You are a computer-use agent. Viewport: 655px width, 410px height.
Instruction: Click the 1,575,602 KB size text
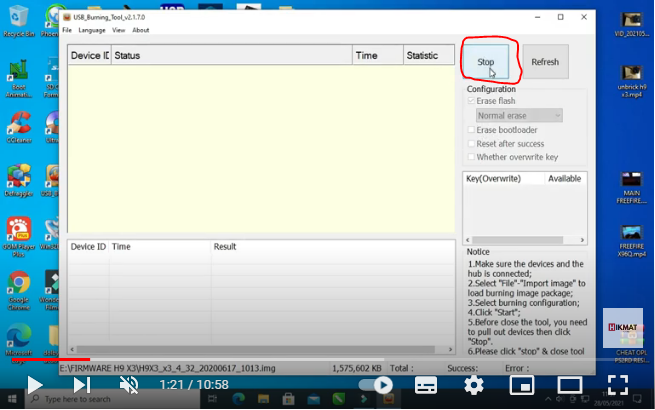click(357, 368)
